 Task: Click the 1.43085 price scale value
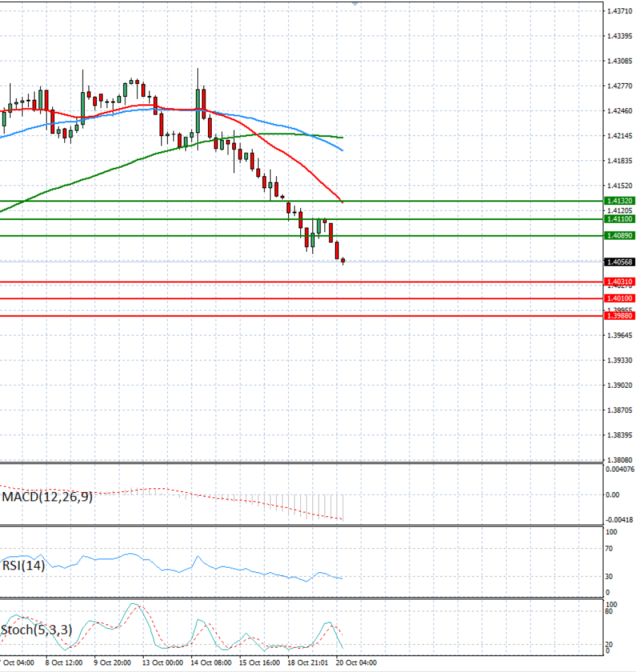click(619, 61)
